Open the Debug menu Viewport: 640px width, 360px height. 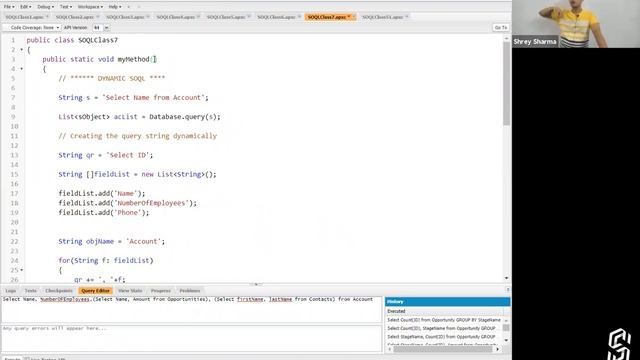pyautogui.click(x=45, y=7)
